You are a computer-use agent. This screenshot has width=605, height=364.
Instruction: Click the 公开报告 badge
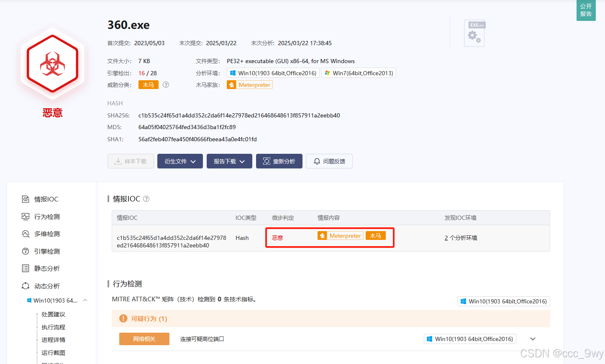[586, 10]
